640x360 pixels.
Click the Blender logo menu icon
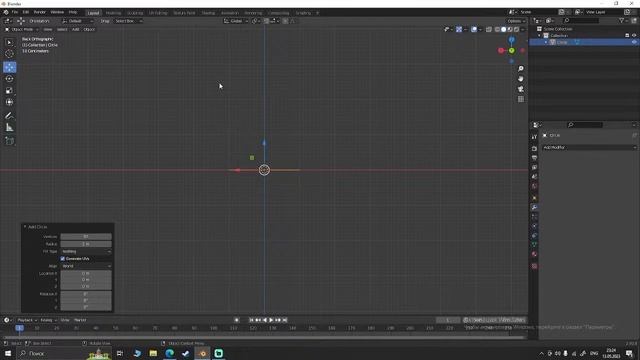[x=6, y=12]
